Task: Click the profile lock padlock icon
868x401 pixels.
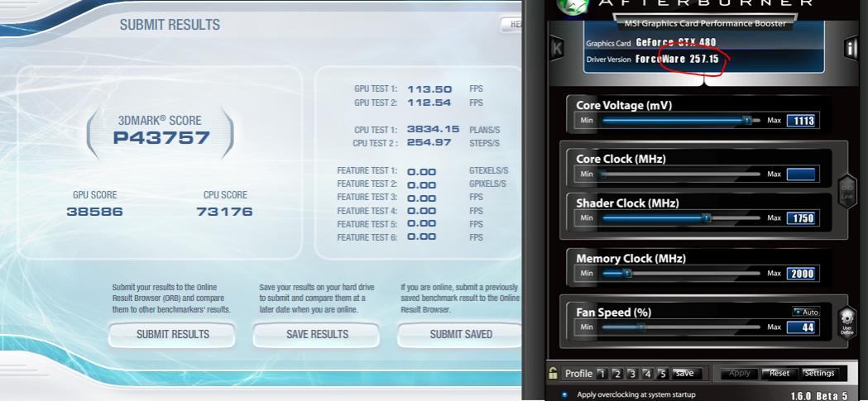Action: [x=553, y=373]
